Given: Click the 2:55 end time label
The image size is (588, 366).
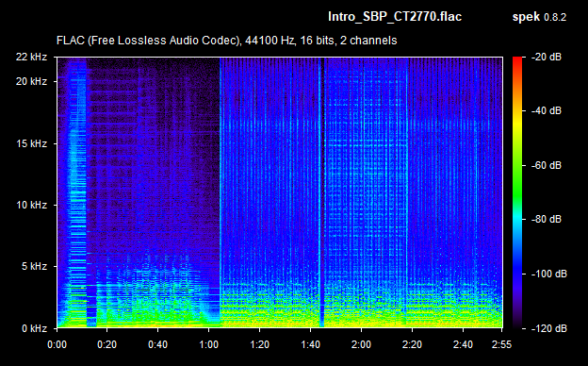Looking at the screenshot, I should [501, 344].
